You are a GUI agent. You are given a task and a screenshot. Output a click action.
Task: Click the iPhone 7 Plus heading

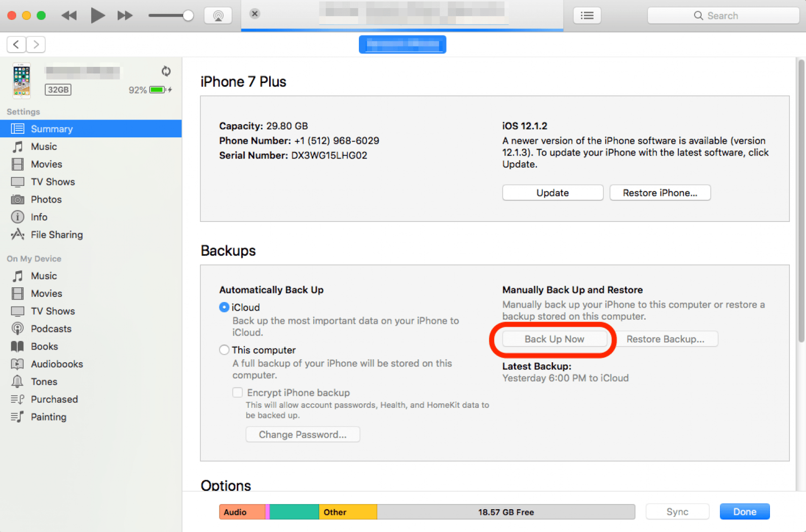click(243, 82)
